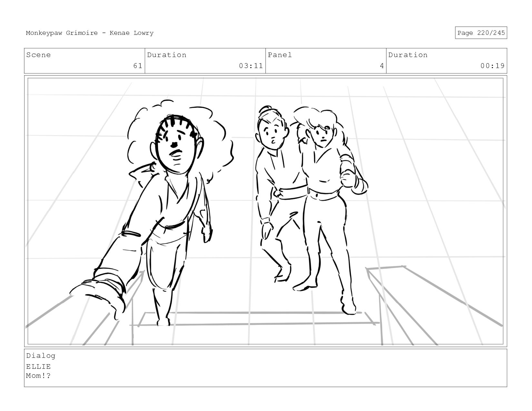Image resolution: width=532 pixels, height=411 pixels.
Task: Click the scene number '61'
Action: click(x=138, y=66)
